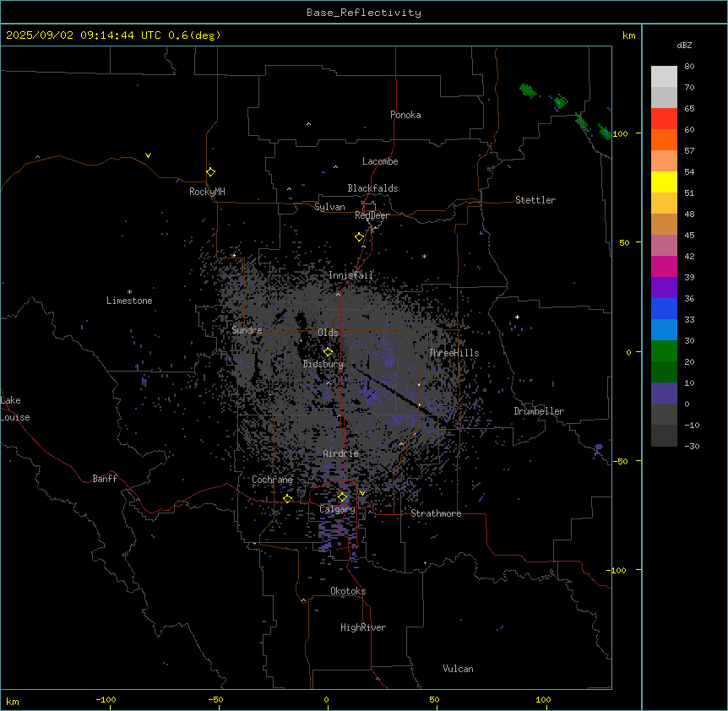The image size is (728, 711).
Task: Select the orange 57-60 dBZ legend swatch
Action: pos(664,139)
